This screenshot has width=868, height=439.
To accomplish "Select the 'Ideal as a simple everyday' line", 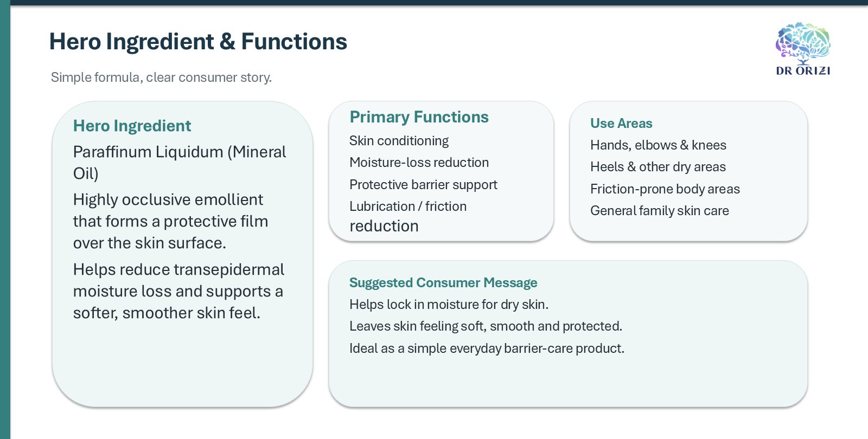I will tap(487, 348).
